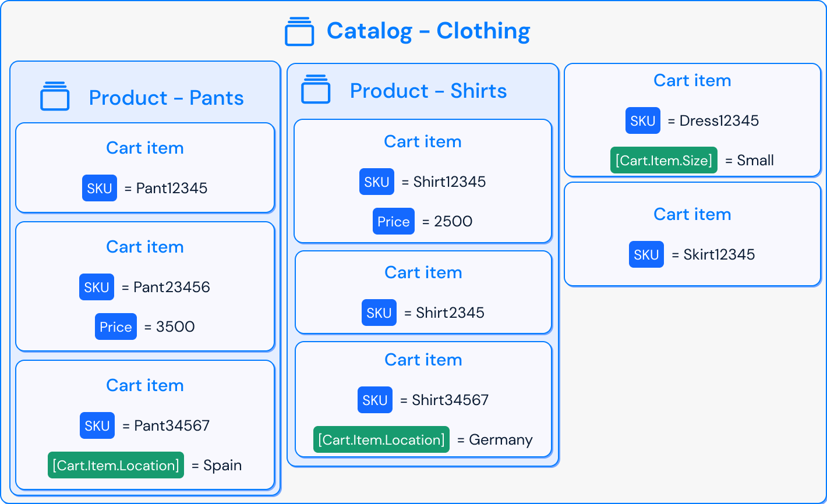
Task: Select the value Skirt12345
Action: click(719, 254)
